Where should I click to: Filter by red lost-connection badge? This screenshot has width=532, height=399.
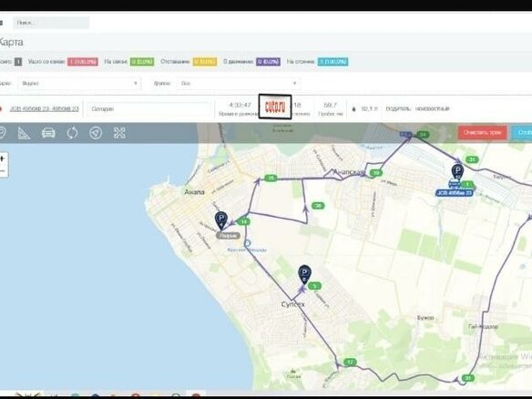pos(83,62)
